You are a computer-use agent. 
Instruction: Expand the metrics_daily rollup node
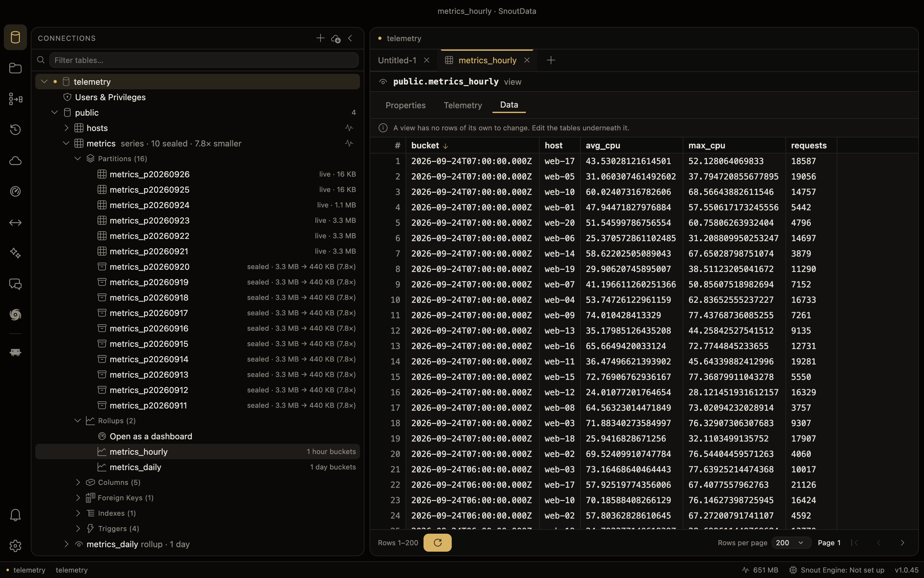[x=66, y=544]
